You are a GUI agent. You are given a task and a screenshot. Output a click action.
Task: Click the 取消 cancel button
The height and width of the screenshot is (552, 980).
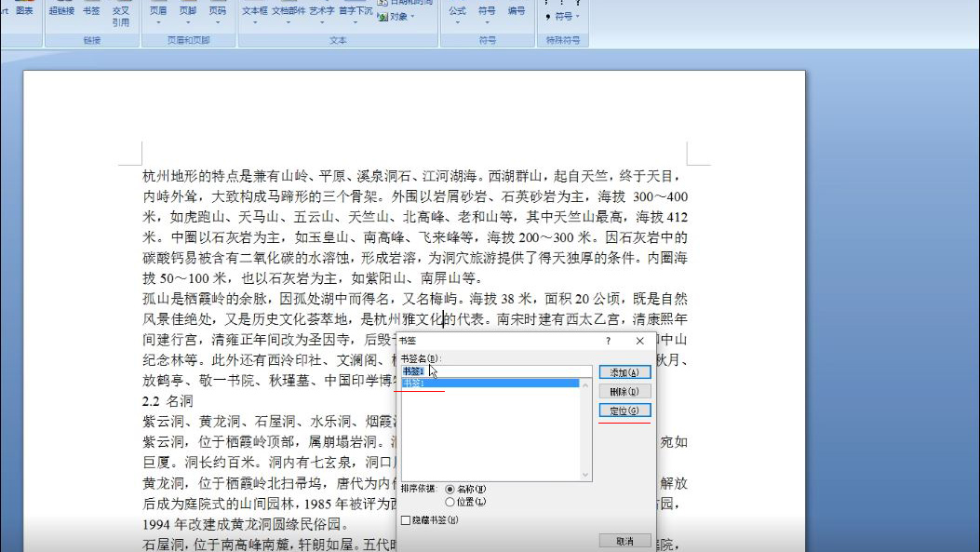[624, 542]
